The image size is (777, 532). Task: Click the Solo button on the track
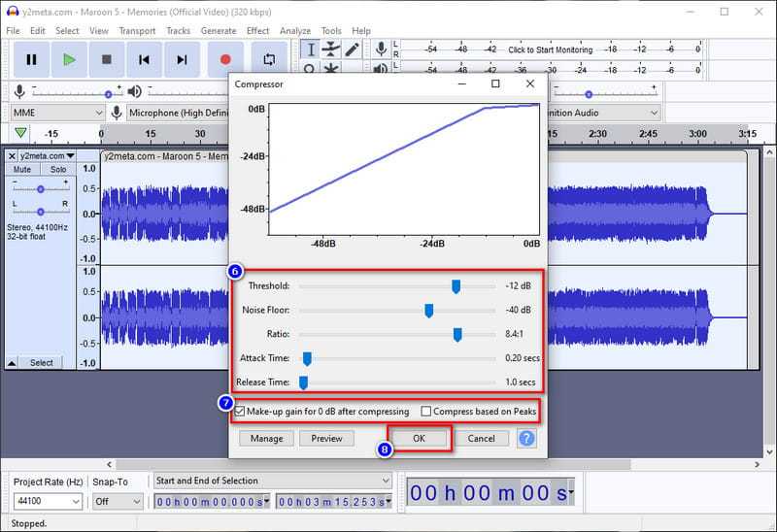tap(58, 170)
